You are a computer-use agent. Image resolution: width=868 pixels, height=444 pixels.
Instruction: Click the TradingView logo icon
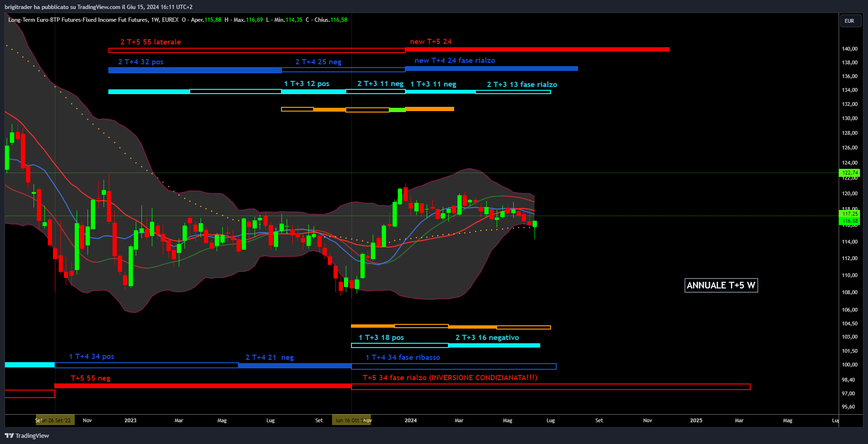pyautogui.click(x=9, y=435)
